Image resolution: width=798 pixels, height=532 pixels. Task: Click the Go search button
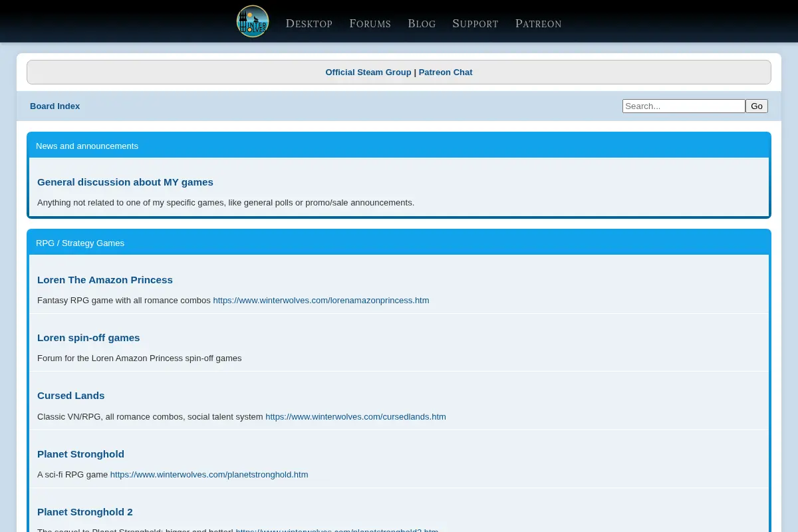[x=757, y=106]
